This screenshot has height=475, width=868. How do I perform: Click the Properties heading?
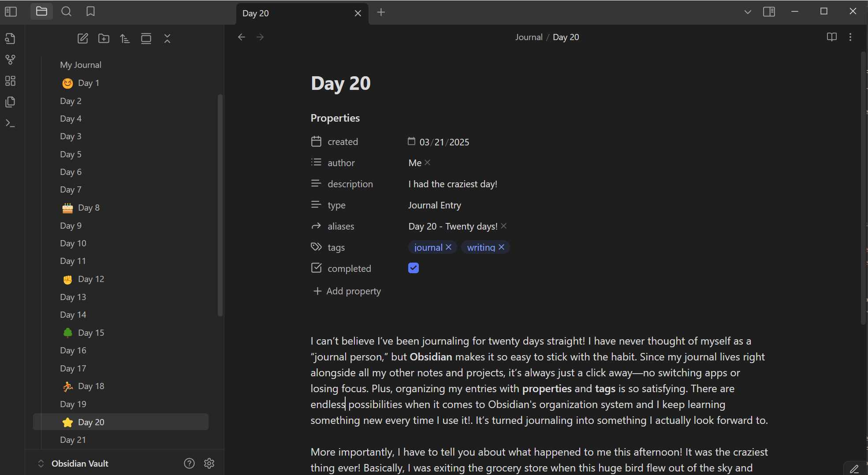(335, 118)
